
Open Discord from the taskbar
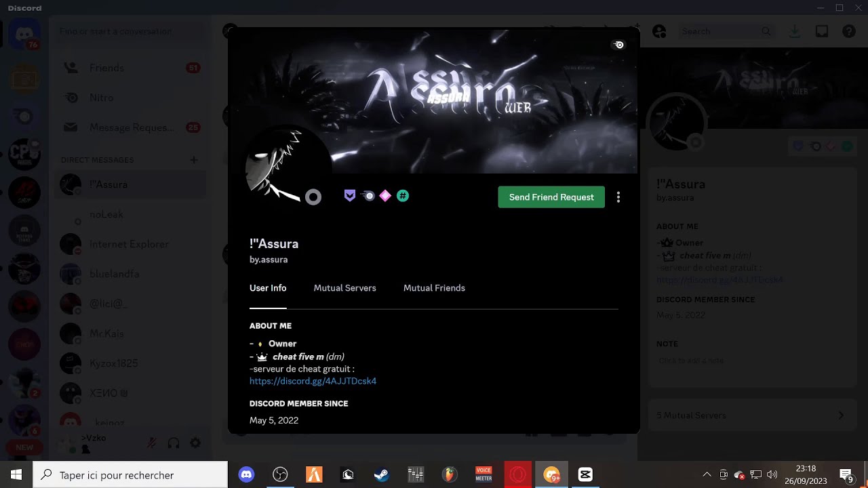pos(246,474)
